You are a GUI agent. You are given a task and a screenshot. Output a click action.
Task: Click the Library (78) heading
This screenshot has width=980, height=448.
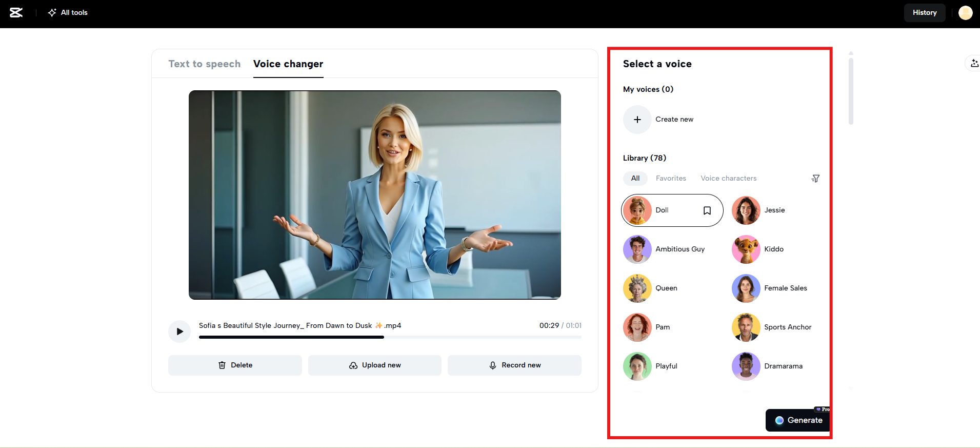tap(645, 158)
